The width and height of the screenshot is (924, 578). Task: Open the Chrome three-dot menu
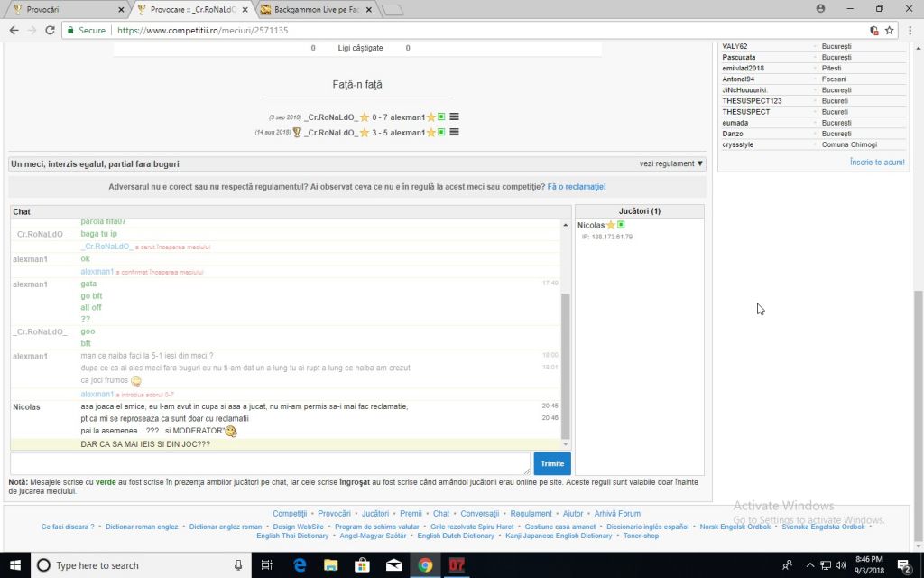908,30
